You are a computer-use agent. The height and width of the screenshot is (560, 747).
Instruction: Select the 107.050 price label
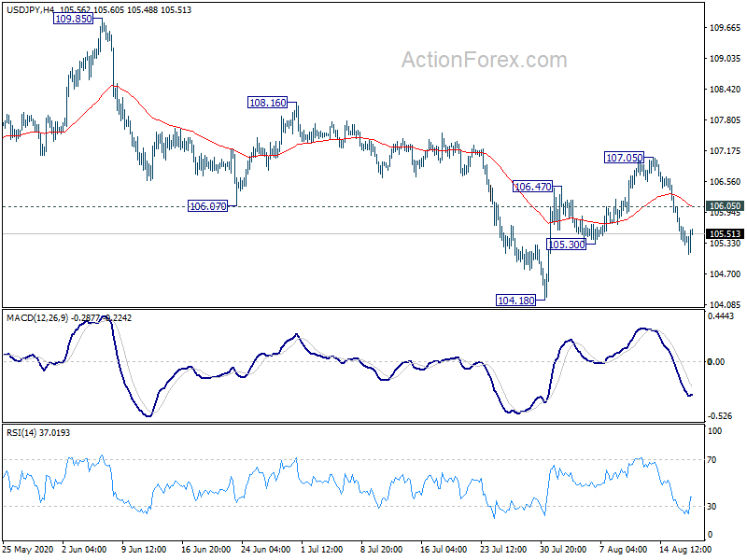(x=624, y=157)
